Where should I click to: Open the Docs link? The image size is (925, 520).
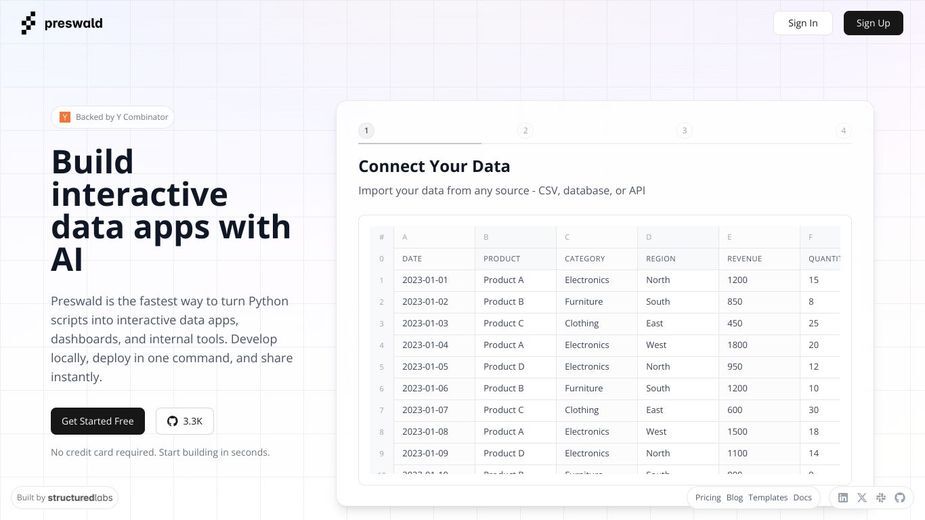tap(802, 498)
